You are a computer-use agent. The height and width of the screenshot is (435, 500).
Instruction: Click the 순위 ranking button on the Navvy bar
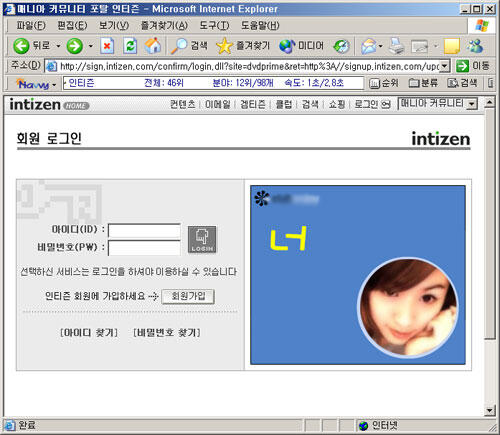[384, 83]
